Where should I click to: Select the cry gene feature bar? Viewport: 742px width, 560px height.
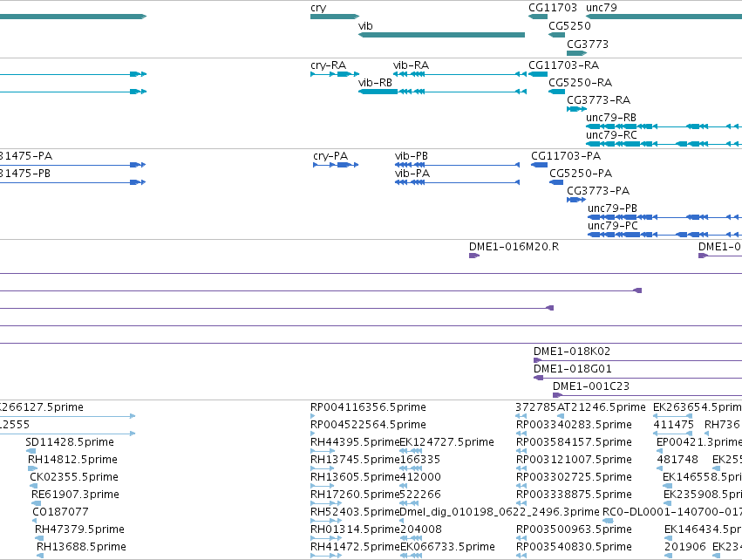(335, 17)
